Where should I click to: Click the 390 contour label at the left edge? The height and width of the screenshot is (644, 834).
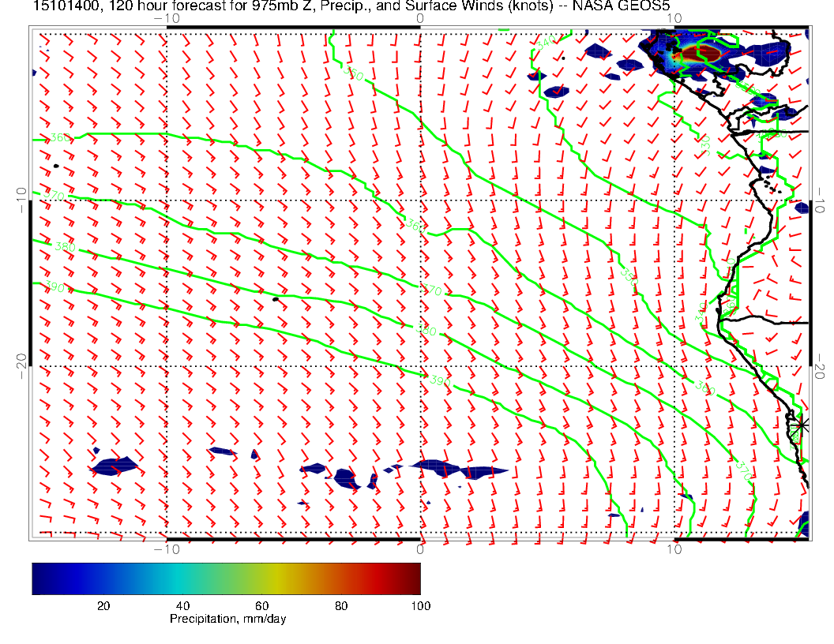[x=55, y=287]
